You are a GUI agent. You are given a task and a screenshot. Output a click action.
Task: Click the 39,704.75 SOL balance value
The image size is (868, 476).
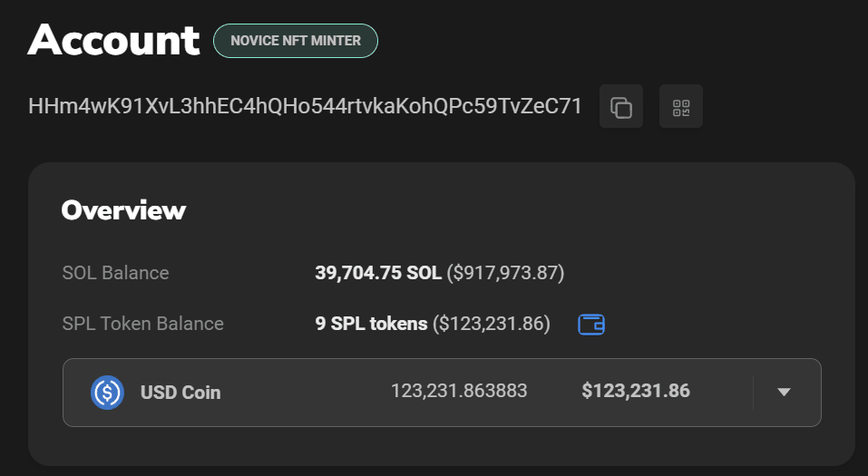pyautogui.click(x=377, y=273)
